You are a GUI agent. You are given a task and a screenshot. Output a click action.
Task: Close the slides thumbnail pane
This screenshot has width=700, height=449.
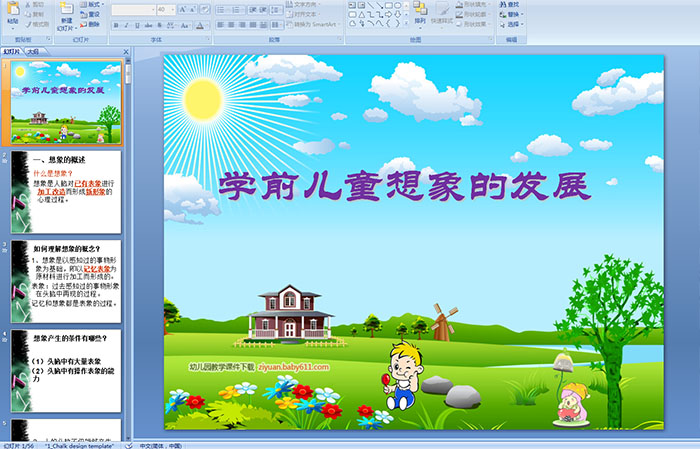tap(126, 52)
